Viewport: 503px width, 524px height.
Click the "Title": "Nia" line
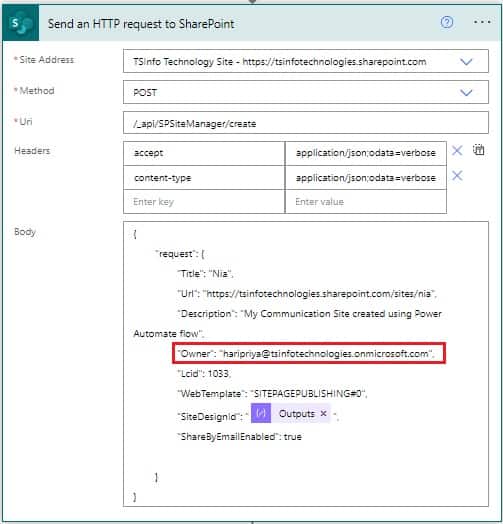[205, 274]
